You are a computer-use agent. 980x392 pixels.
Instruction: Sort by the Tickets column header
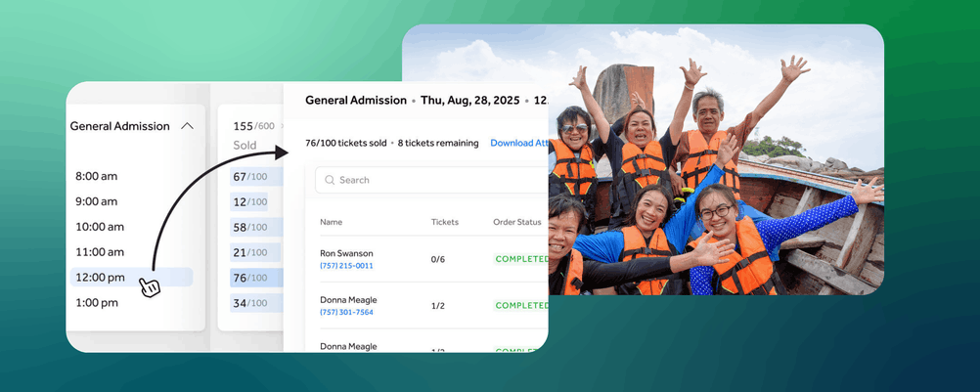[444, 222]
